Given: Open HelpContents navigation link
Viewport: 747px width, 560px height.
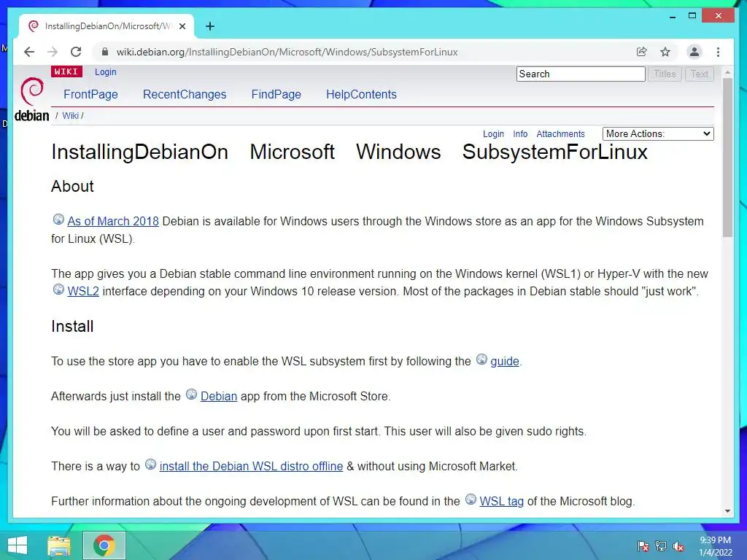Looking at the screenshot, I should pos(361,94).
